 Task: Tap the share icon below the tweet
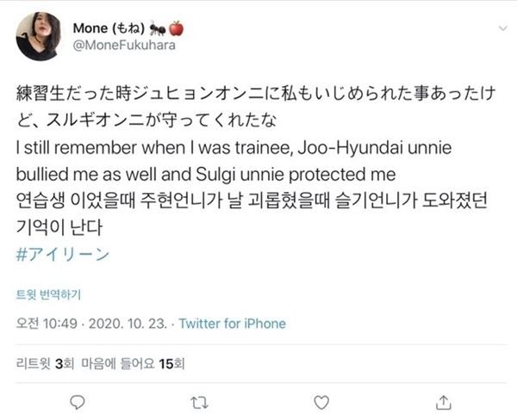443,401
